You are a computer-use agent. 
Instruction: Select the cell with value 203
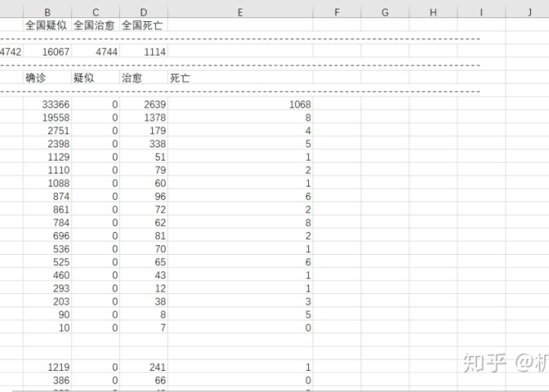click(47, 301)
